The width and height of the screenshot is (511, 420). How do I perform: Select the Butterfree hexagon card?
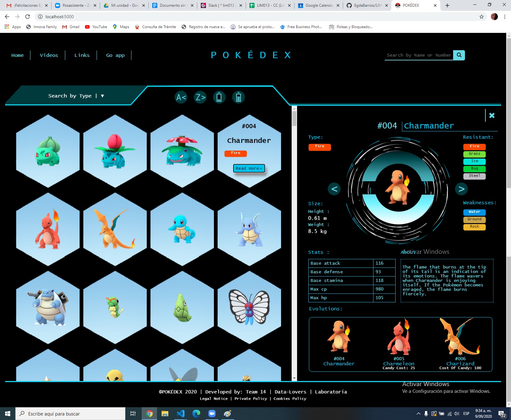(x=249, y=307)
